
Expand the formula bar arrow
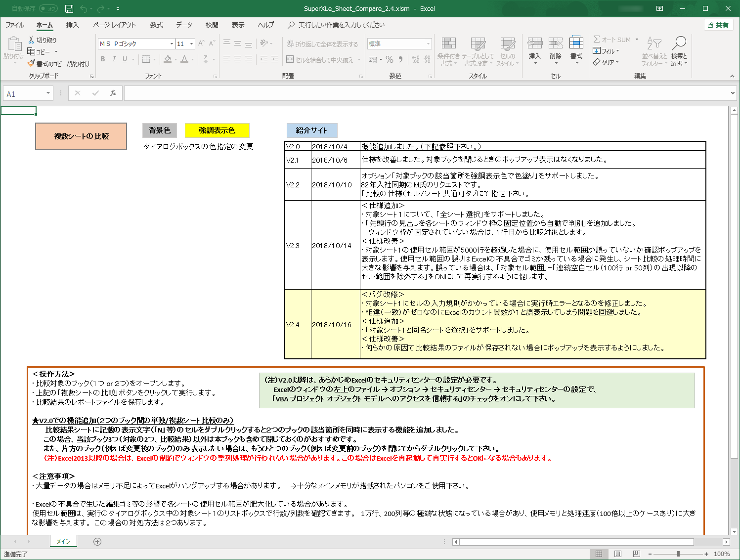point(733,93)
